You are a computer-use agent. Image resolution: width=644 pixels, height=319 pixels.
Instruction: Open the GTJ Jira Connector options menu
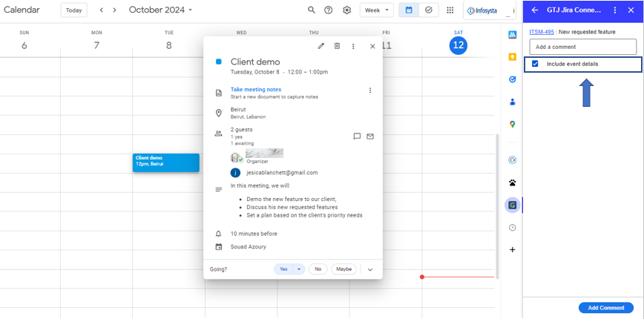[x=614, y=10]
